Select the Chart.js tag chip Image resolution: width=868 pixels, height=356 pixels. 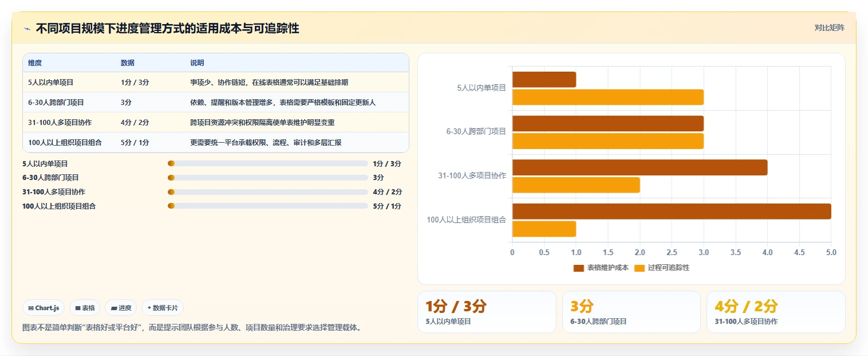44,308
